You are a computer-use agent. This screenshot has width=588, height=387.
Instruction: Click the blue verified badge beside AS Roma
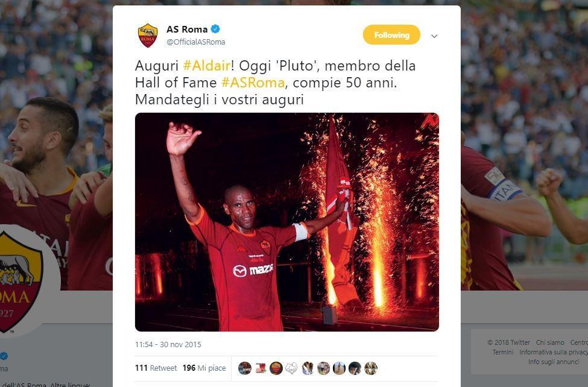tap(215, 28)
